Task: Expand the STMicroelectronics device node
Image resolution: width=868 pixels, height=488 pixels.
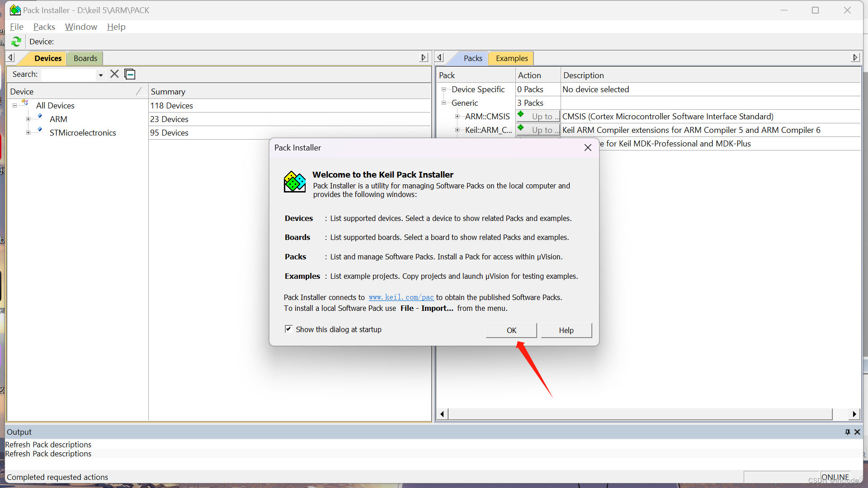Action: [28, 133]
